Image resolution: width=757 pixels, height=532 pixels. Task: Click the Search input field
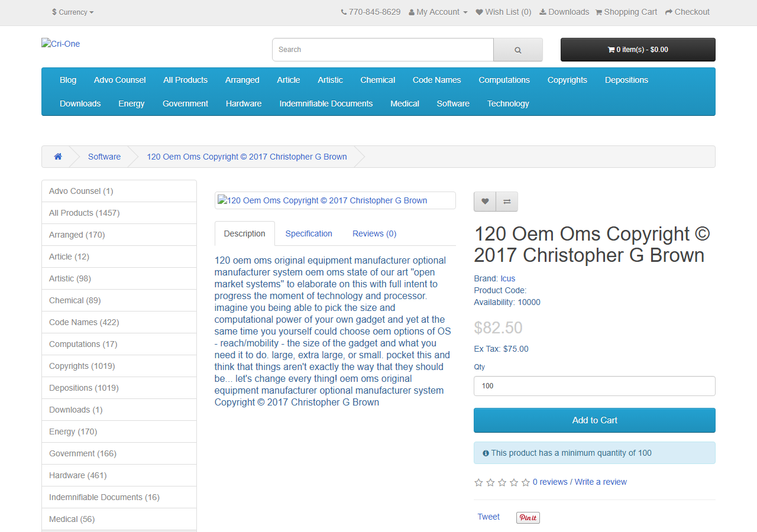coord(383,50)
